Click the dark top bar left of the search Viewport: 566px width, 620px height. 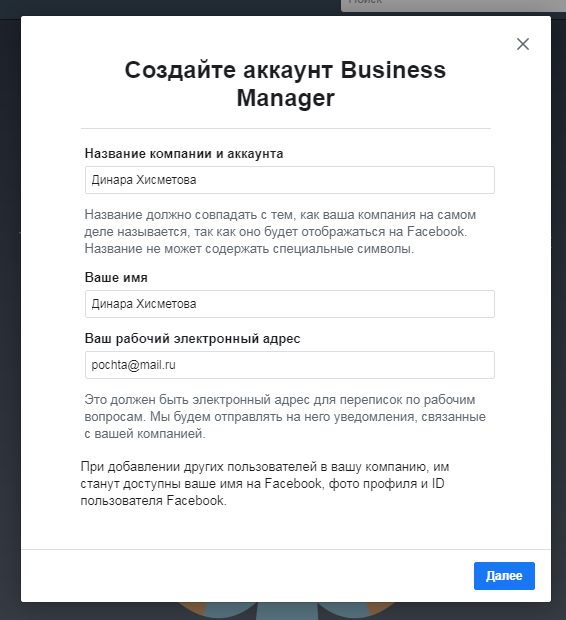pyautogui.click(x=170, y=8)
